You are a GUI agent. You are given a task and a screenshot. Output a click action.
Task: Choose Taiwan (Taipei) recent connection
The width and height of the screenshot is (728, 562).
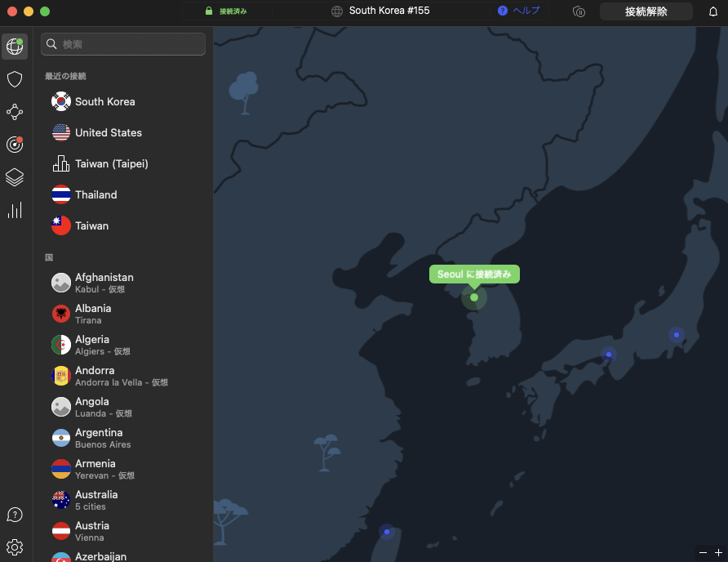(x=111, y=164)
